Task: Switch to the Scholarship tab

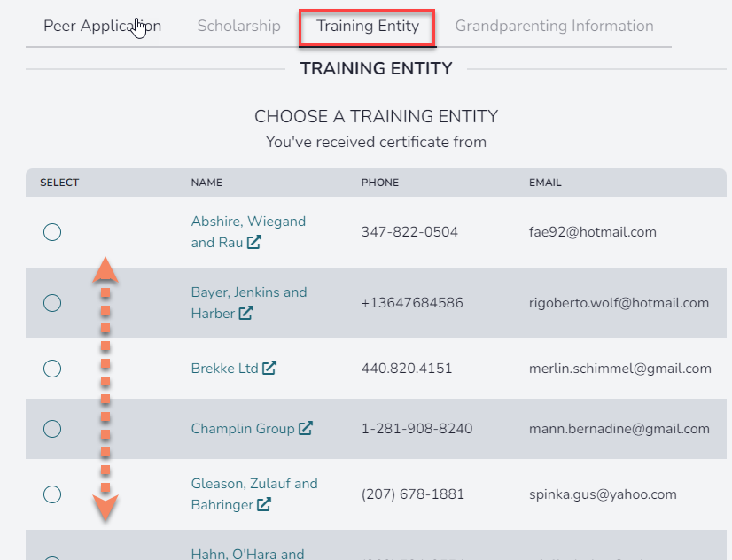Action: click(x=239, y=26)
